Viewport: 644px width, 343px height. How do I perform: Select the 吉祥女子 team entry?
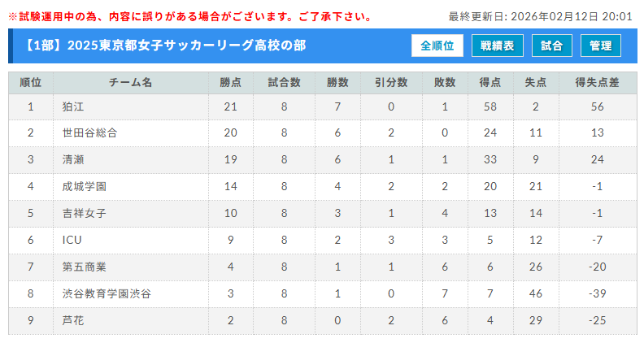pyautogui.click(x=84, y=214)
